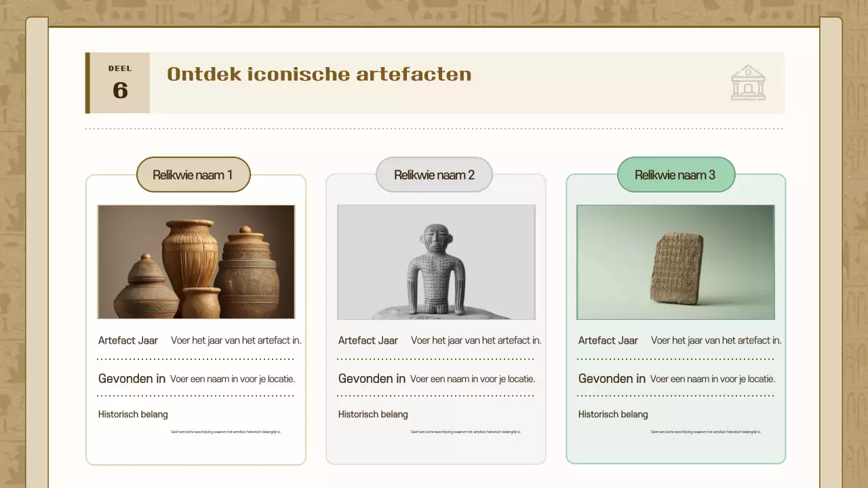This screenshot has height=488, width=868.
Task: Click the stone figurine photo
Action: coord(436,262)
